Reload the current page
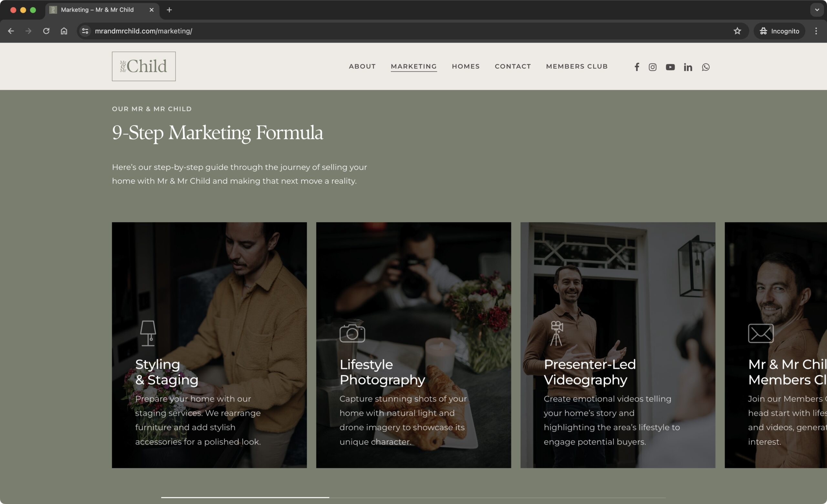Image resolution: width=827 pixels, height=504 pixels. coord(46,31)
